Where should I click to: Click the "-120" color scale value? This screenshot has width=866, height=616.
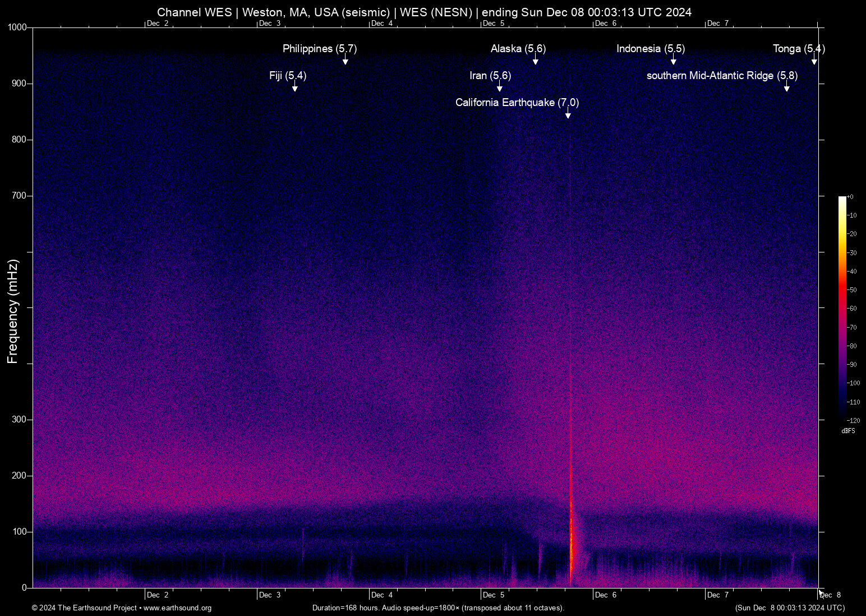coord(854,421)
